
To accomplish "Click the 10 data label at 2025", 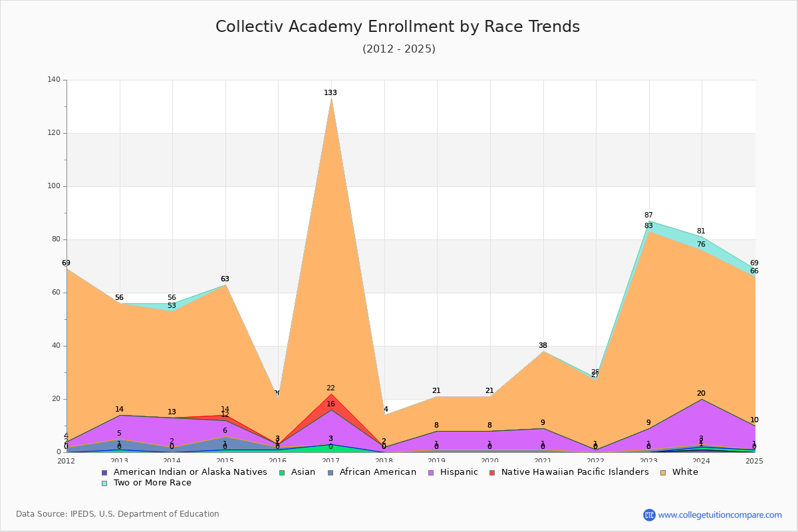I will click(754, 420).
